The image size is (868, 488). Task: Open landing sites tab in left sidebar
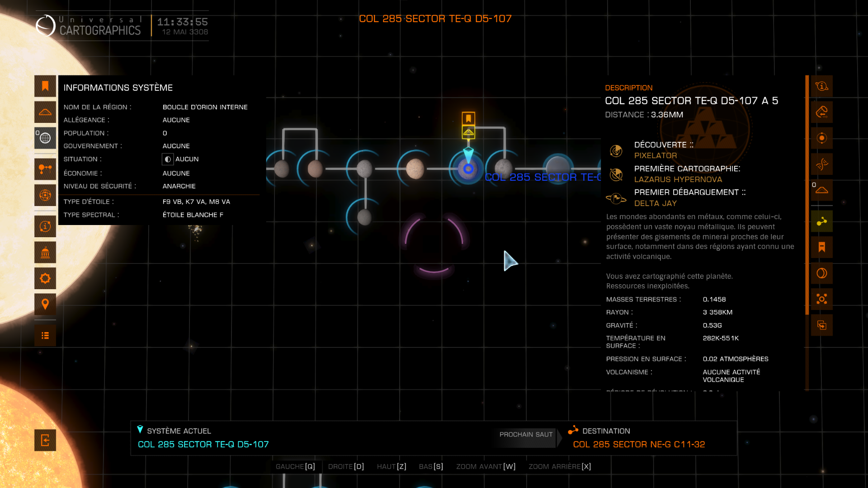coord(45,112)
